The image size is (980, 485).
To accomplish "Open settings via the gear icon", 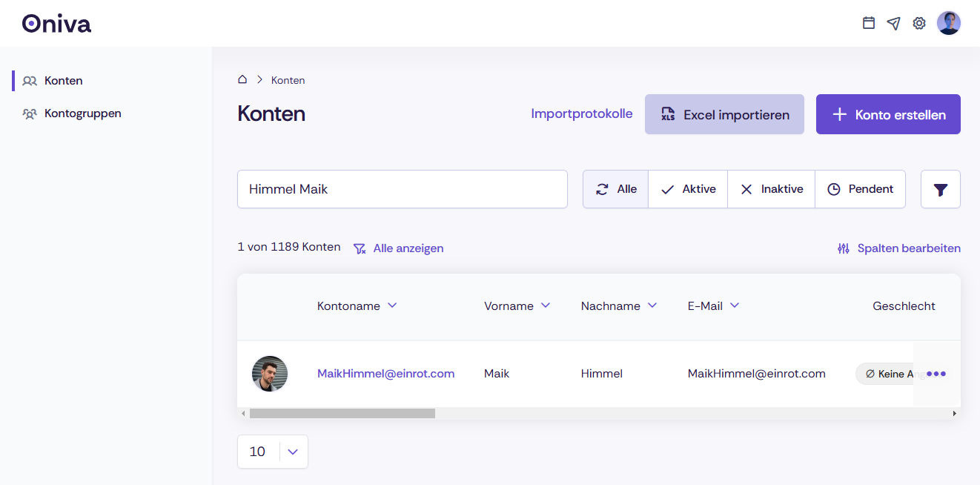I will coord(919,23).
